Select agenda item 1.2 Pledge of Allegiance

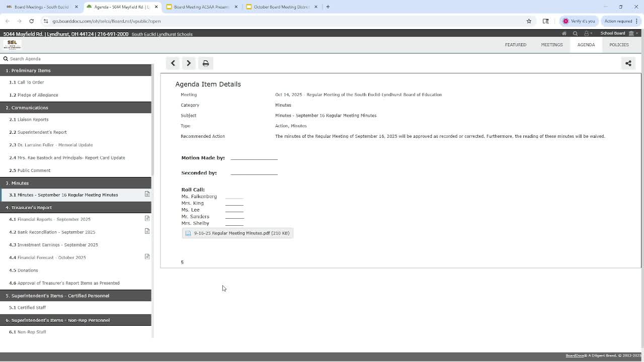(75, 95)
